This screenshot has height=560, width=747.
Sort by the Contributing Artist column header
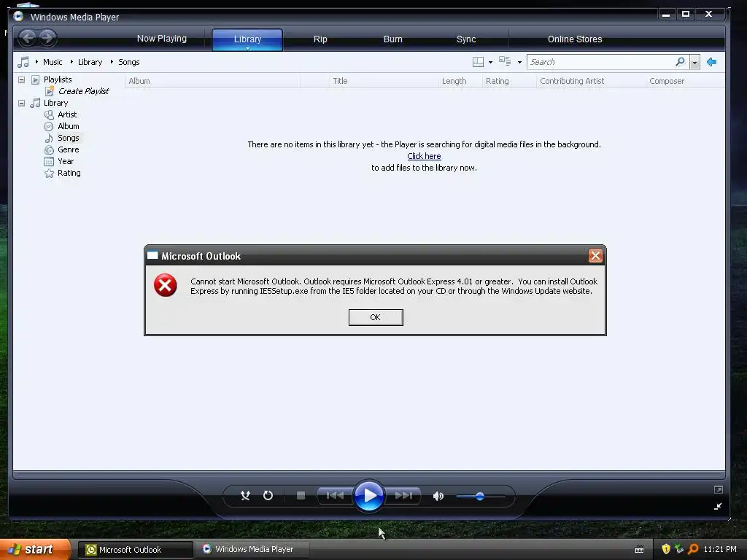591,81
